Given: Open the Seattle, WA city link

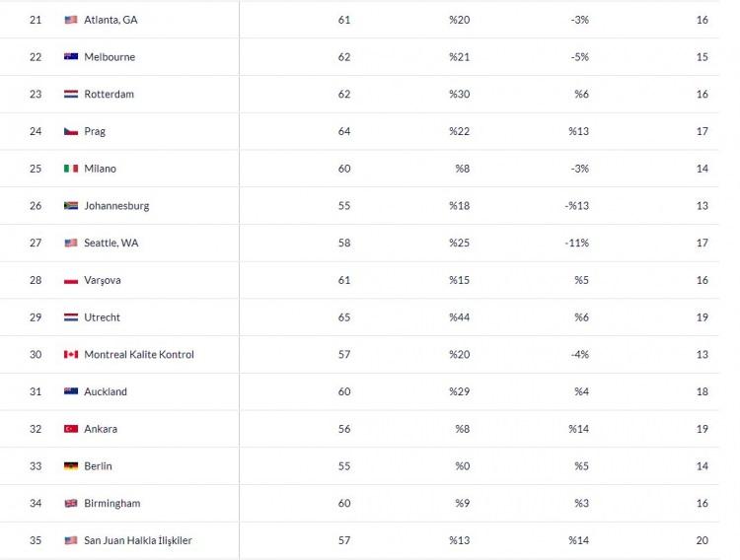Looking at the screenshot, I should (111, 243).
